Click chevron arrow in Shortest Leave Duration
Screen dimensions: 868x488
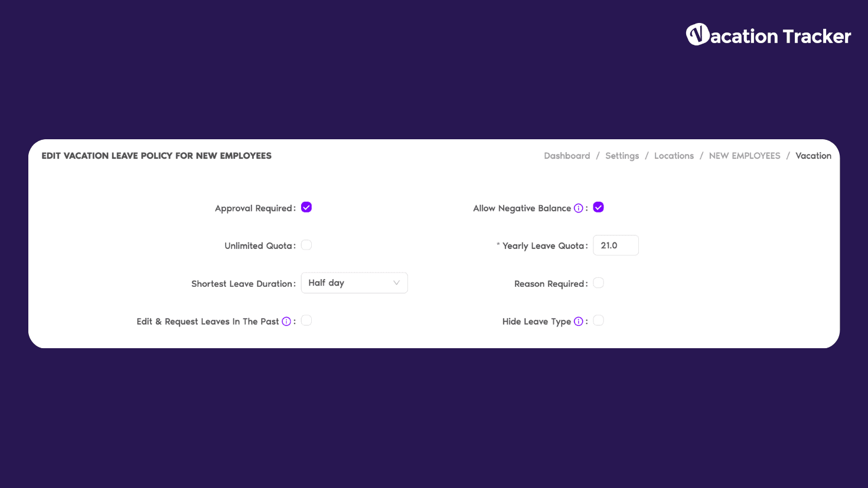click(x=396, y=283)
